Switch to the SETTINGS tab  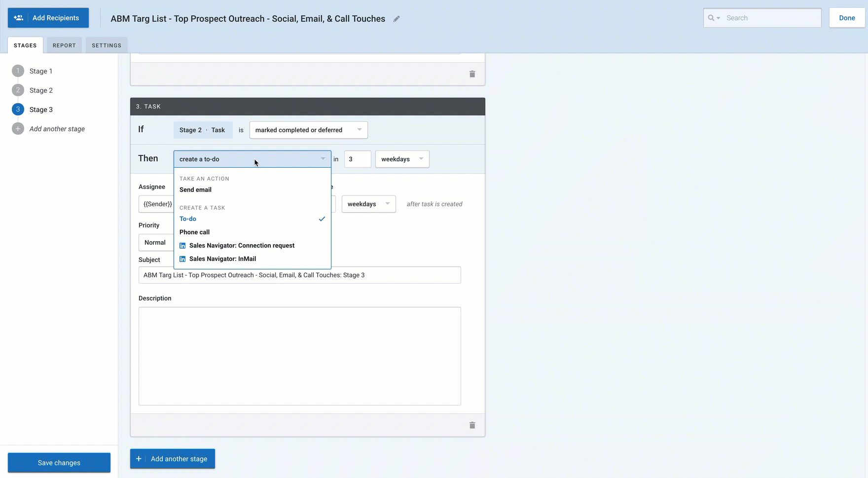(107, 45)
